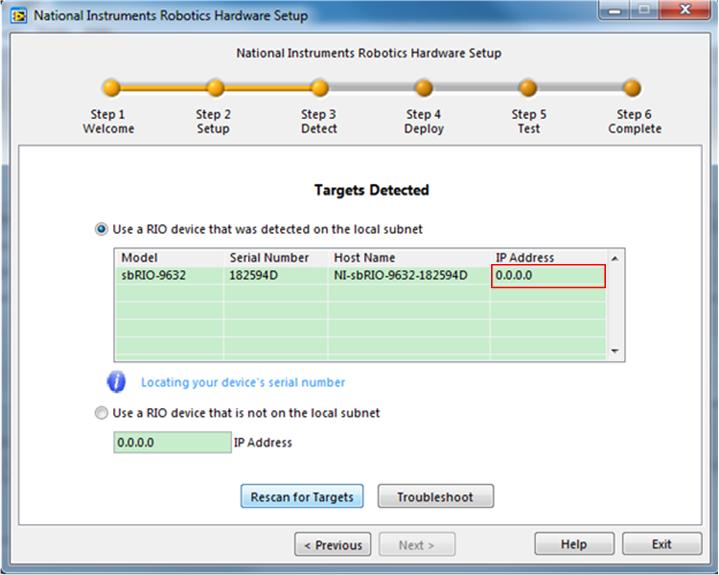Go back with the Previous button
This screenshot has height=575, width=719.
[x=333, y=545]
